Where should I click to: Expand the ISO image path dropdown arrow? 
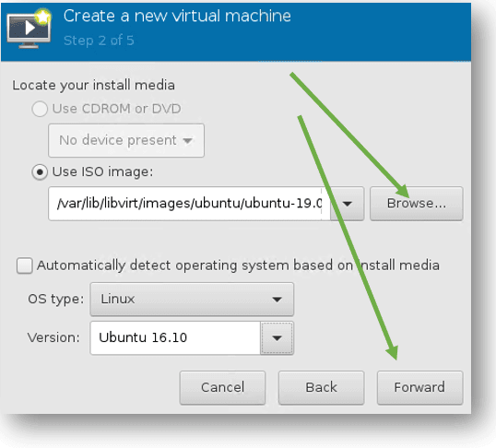[x=348, y=204]
